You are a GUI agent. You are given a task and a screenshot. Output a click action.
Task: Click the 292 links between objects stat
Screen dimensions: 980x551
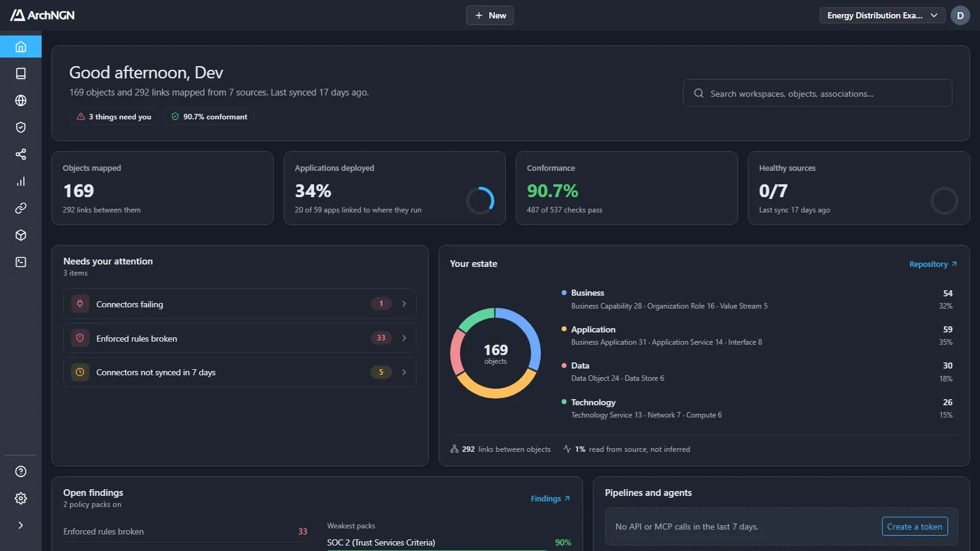tap(500, 449)
